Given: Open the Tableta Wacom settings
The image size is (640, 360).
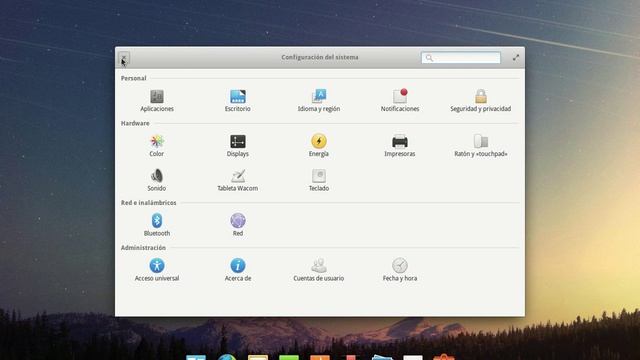Looking at the screenshot, I should pos(238,180).
